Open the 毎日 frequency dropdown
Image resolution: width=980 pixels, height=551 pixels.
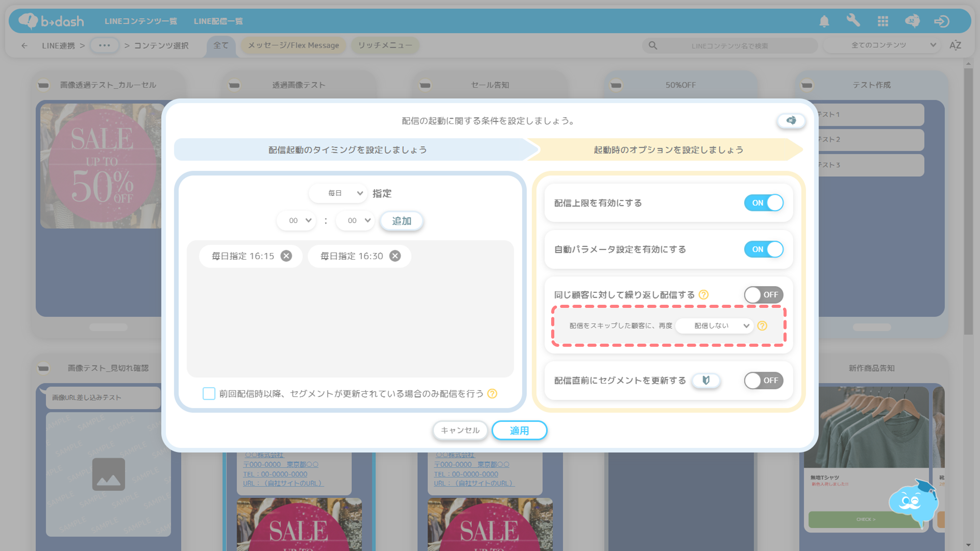pyautogui.click(x=338, y=193)
